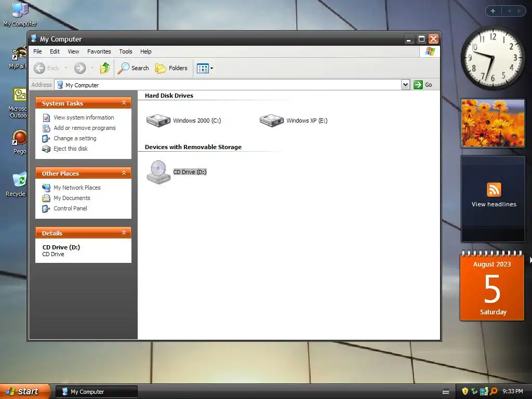This screenshot has width=532, height=399.
Task: Click the View system information icon
Action: 46,118
